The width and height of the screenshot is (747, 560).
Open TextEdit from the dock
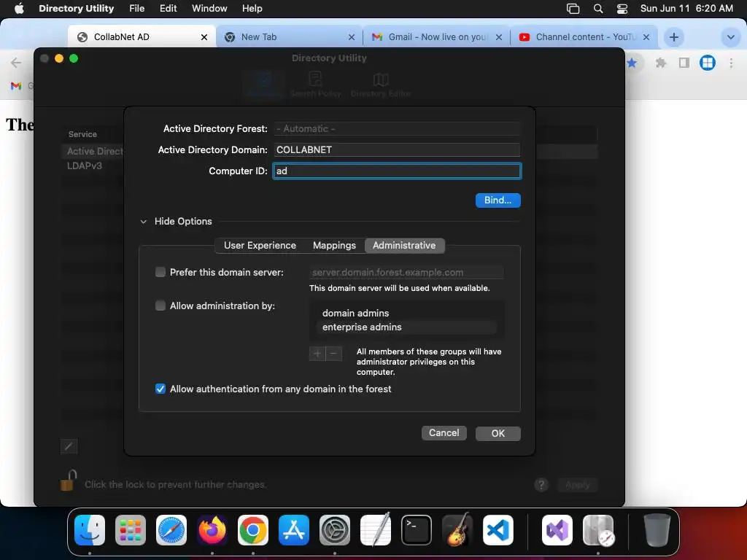pos(376,530)
